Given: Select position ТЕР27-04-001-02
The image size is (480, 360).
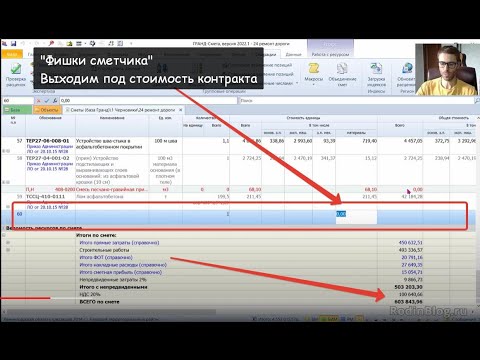Looking at the screenshot, I should pyautogui.click(x=47, y=158).
